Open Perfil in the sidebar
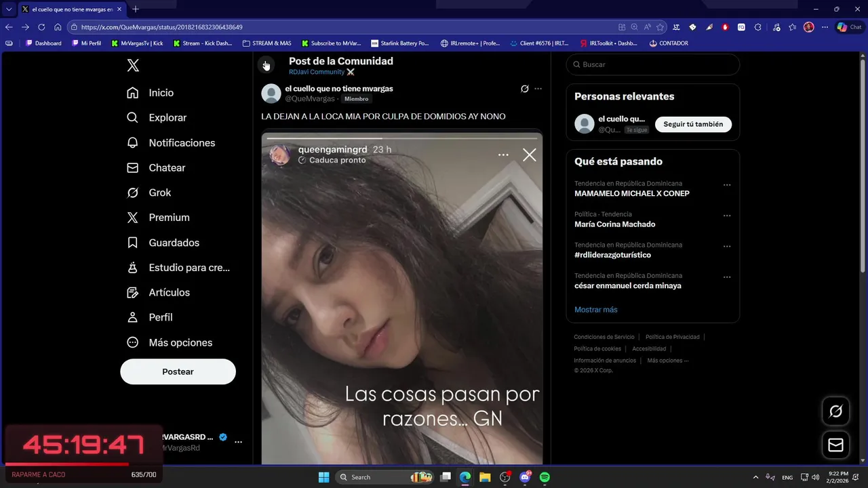 pyautogui.click(x=150, y=317)
